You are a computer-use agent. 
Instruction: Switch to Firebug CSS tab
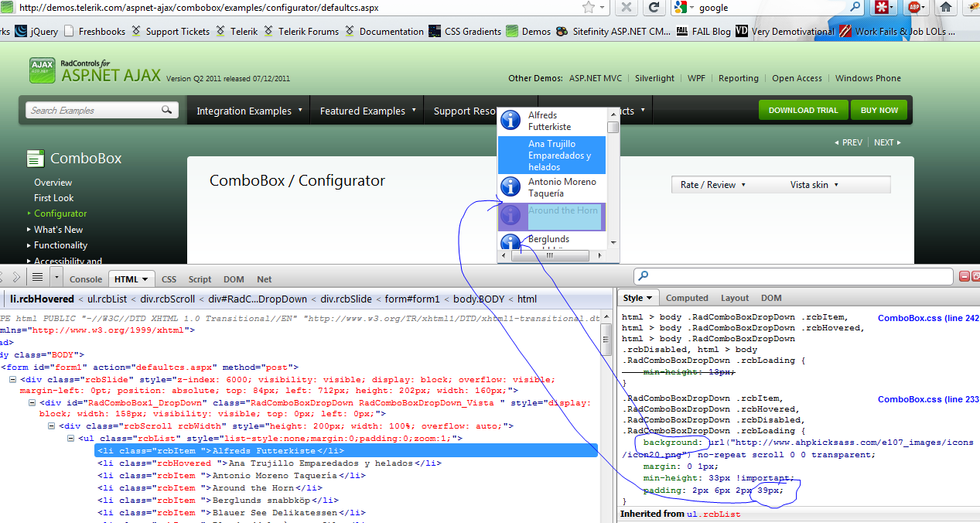(169, 279)
